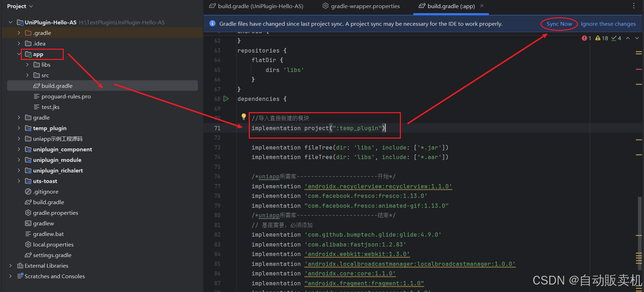Click gradle.properties gear icon
644x292 pixels.
(x=28, y=213)
